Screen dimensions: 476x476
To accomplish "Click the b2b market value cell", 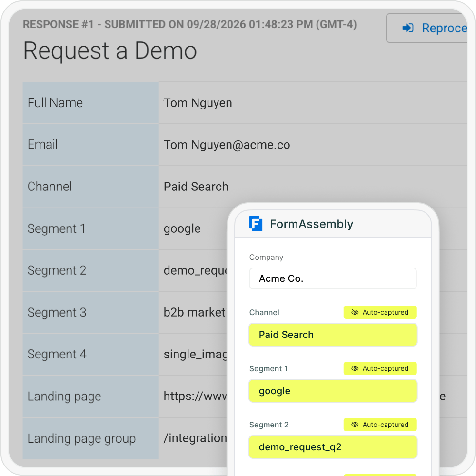I will click(x=194, y=313).
